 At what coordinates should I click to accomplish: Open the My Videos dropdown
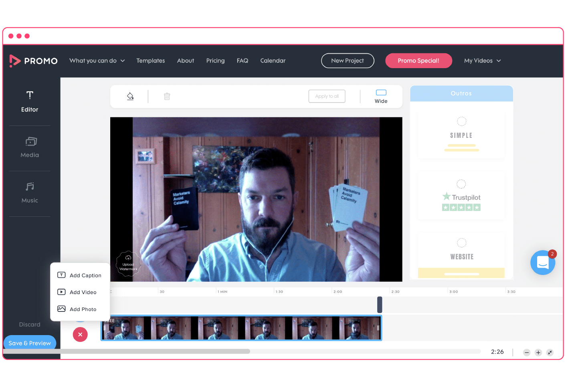482,61
